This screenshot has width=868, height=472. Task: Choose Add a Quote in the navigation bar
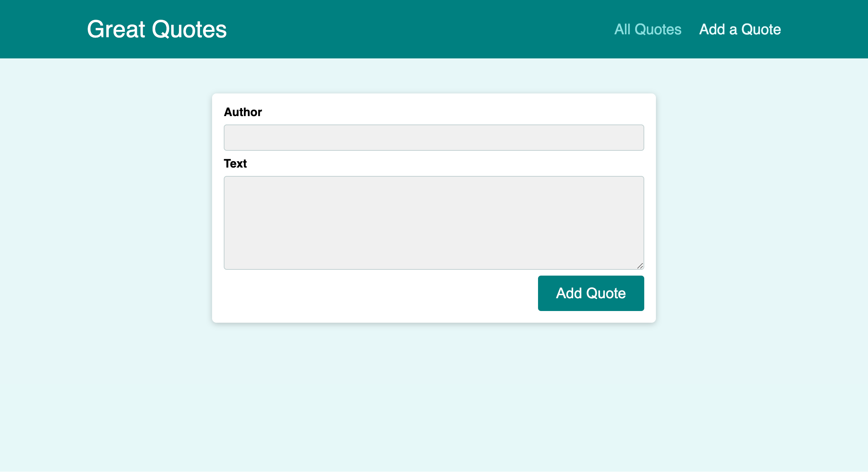(x=740, y=29)
